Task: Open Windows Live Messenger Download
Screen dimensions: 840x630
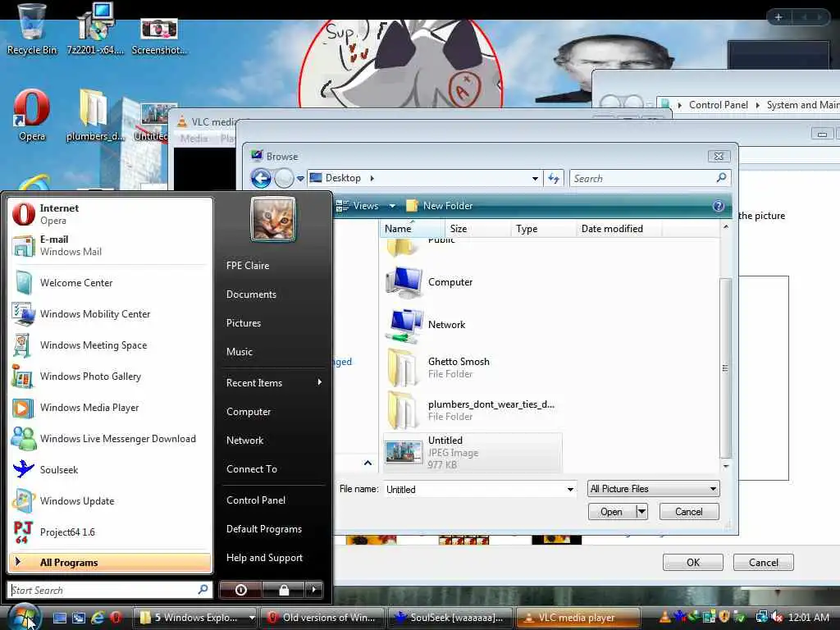Action: (x=110, y=438)
